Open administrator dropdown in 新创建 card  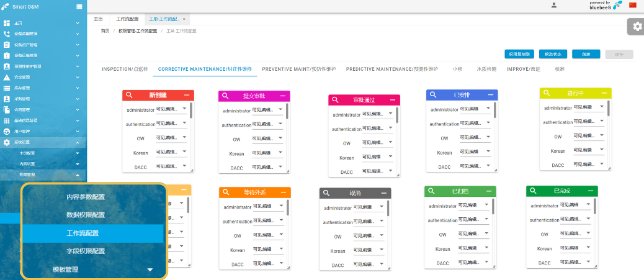click(171, 109)
